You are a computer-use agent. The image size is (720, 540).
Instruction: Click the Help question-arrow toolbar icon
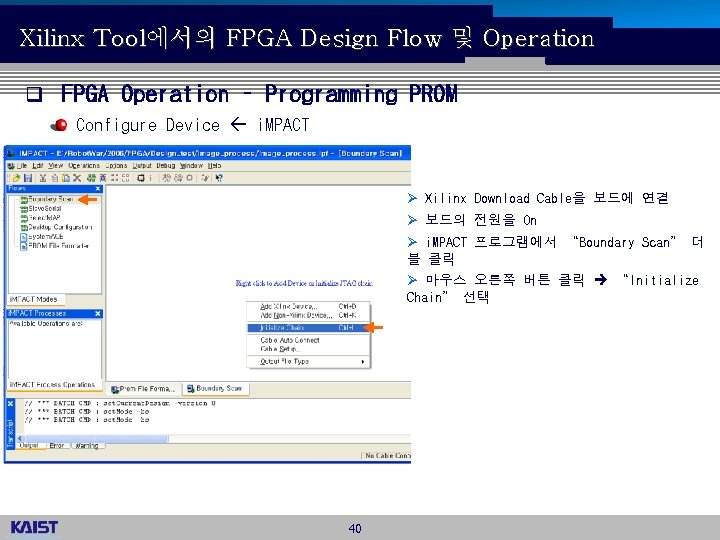coord(219,178)
